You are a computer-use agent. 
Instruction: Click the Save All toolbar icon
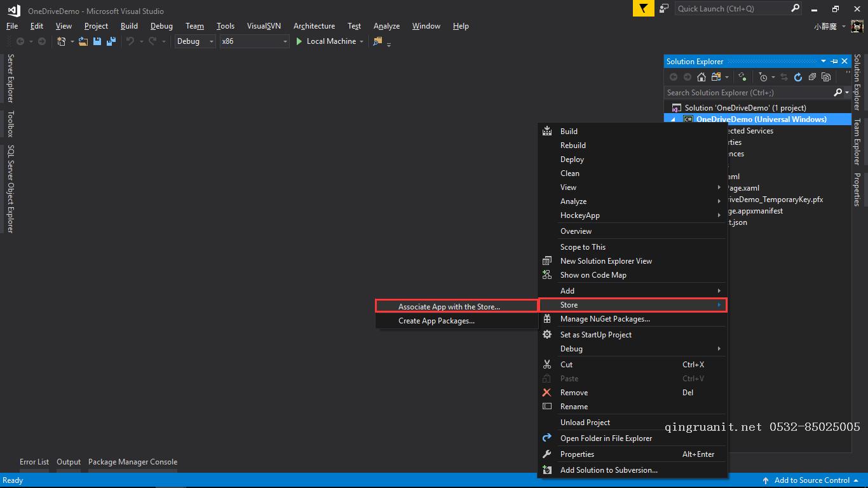tap(111, 41)
